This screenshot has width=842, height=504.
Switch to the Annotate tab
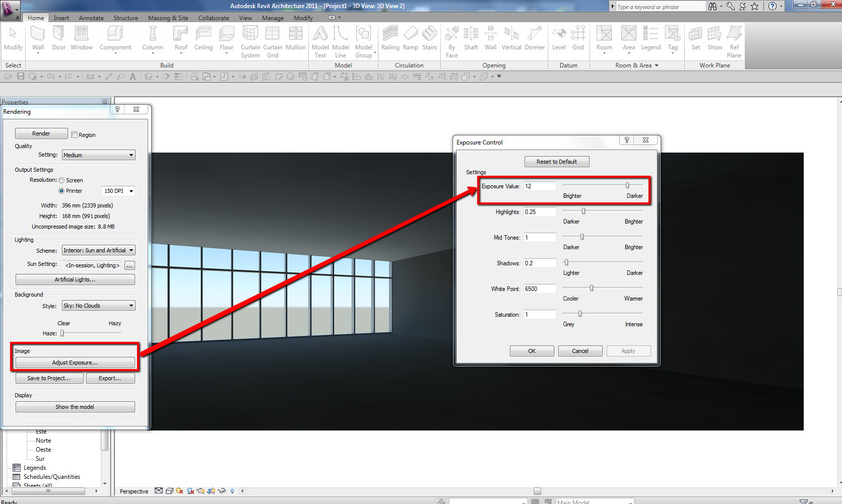91,18
